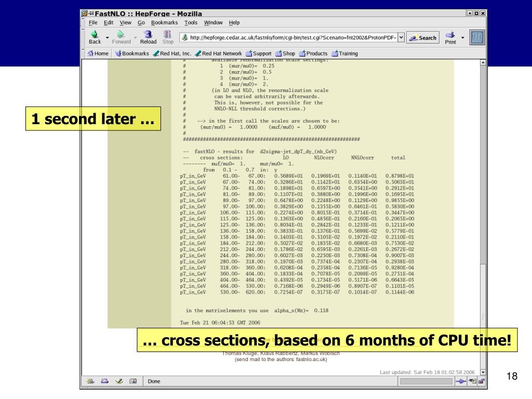Click the Stop traffic-light icon

pos(167,34)
